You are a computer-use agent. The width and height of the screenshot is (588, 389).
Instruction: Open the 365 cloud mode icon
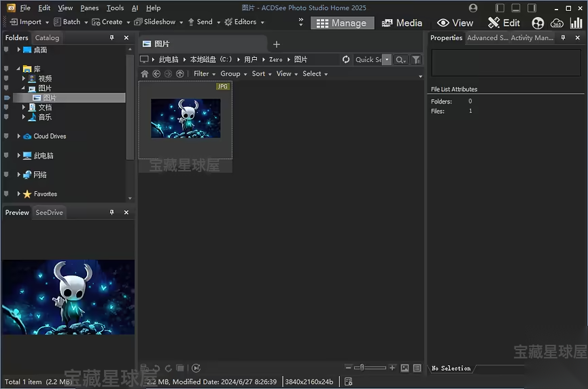pos(557,23)
